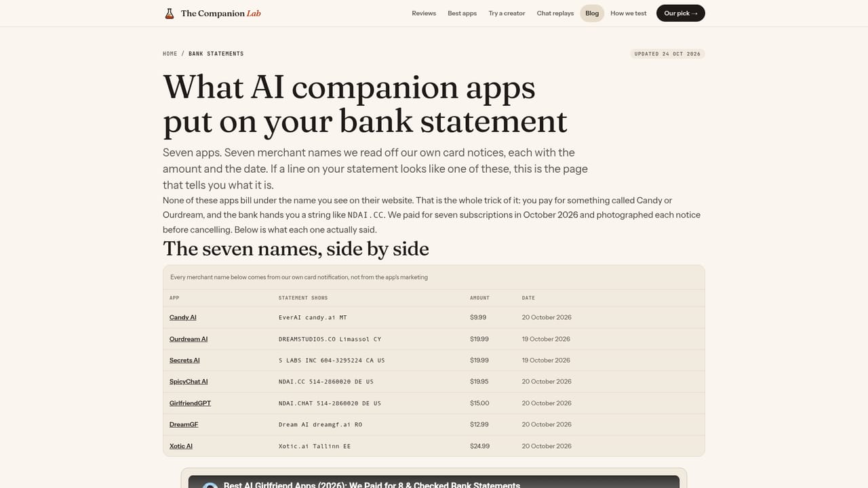Click the $15.00 amount cell
The width and height of the screenshot is (868, 488).
pos(479,403)
